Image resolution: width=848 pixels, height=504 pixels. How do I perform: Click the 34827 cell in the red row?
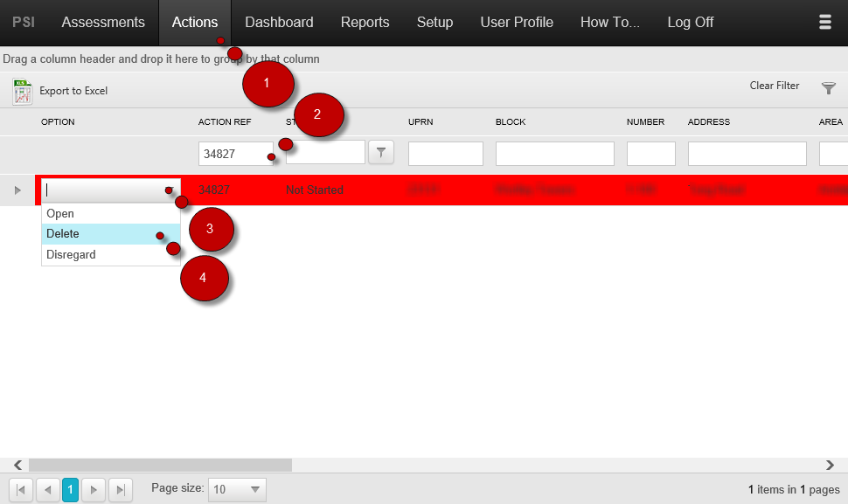(214, 190)
